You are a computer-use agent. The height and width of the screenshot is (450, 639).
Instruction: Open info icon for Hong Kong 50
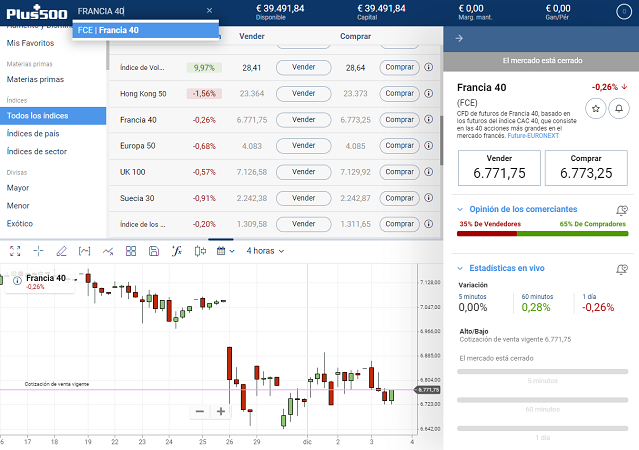(x=428, y=93)
